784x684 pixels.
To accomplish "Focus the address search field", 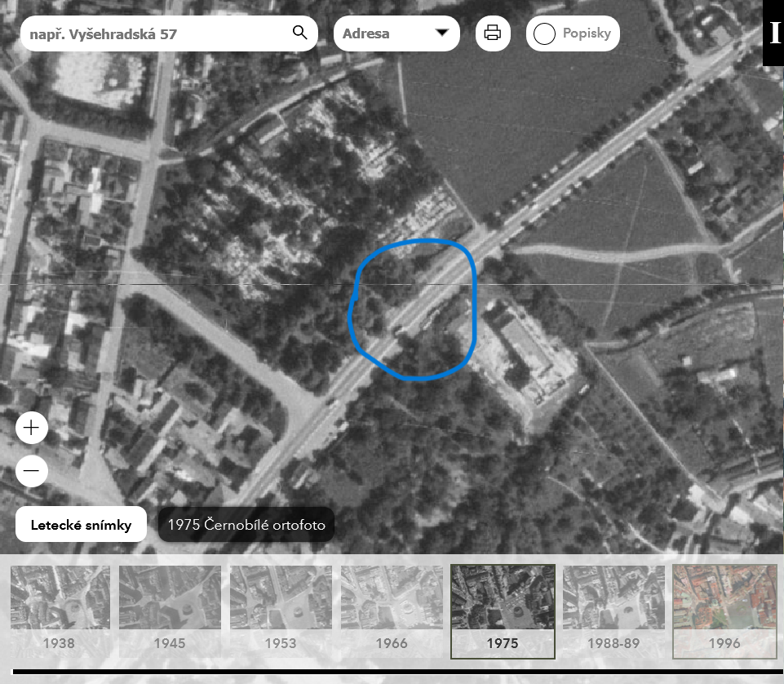I will pos(169,33).
